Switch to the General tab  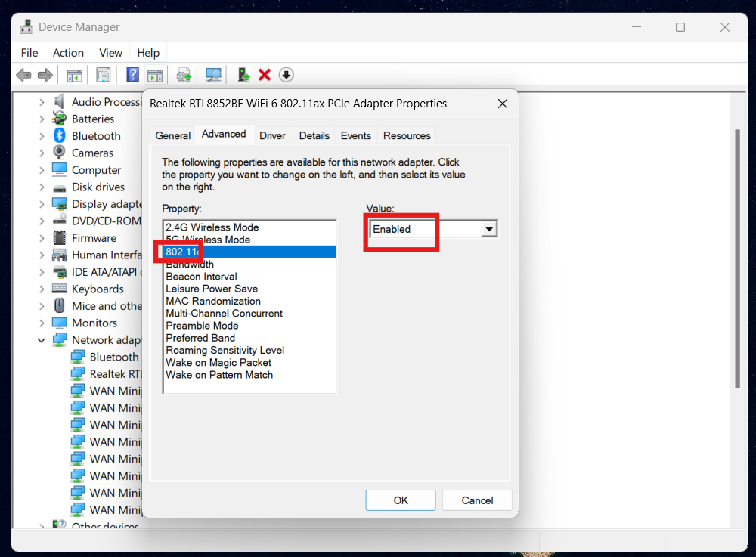pos(172,135)
